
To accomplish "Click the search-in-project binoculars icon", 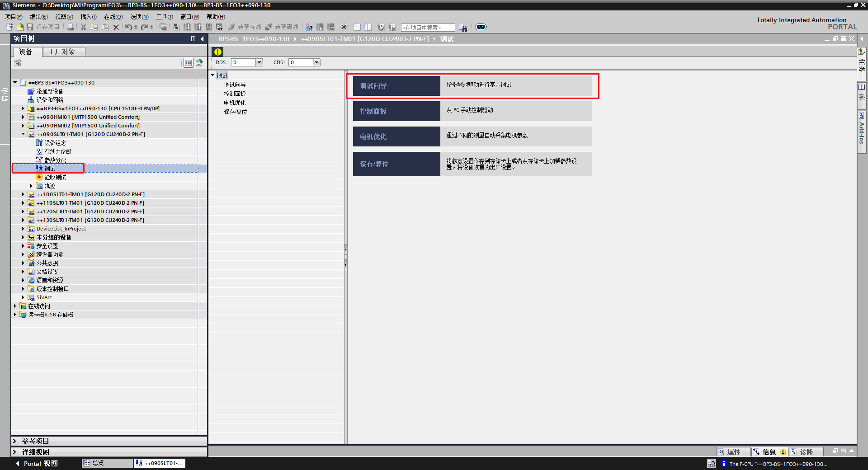I will pos(463,28).
